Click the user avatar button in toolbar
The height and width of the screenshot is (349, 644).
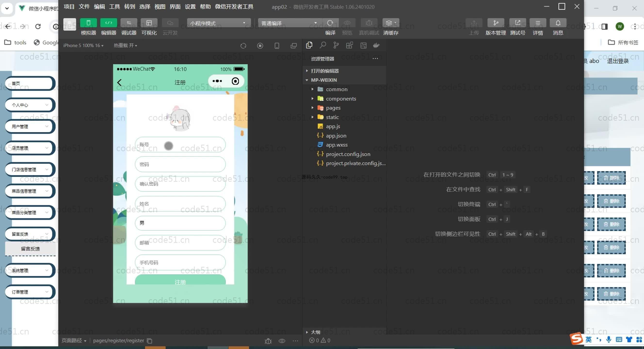pos(70,24)
